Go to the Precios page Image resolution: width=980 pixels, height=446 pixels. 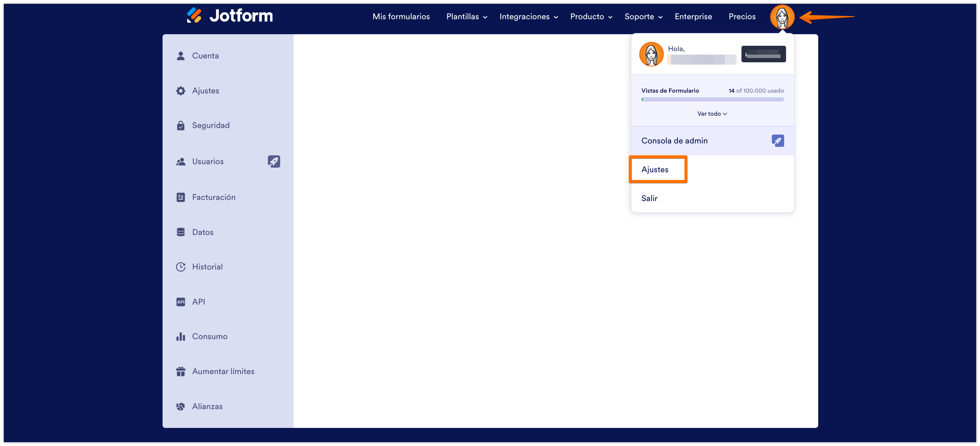[742, 17]
